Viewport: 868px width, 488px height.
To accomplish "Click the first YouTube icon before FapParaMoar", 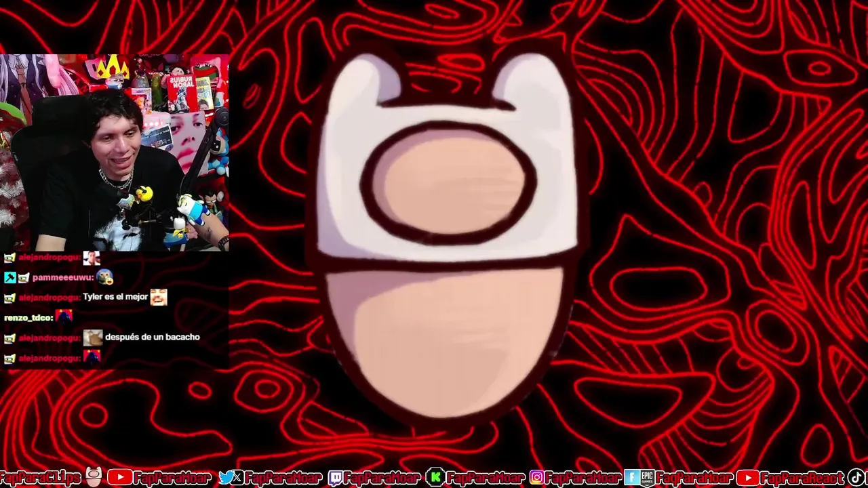I will coord(119,478).
